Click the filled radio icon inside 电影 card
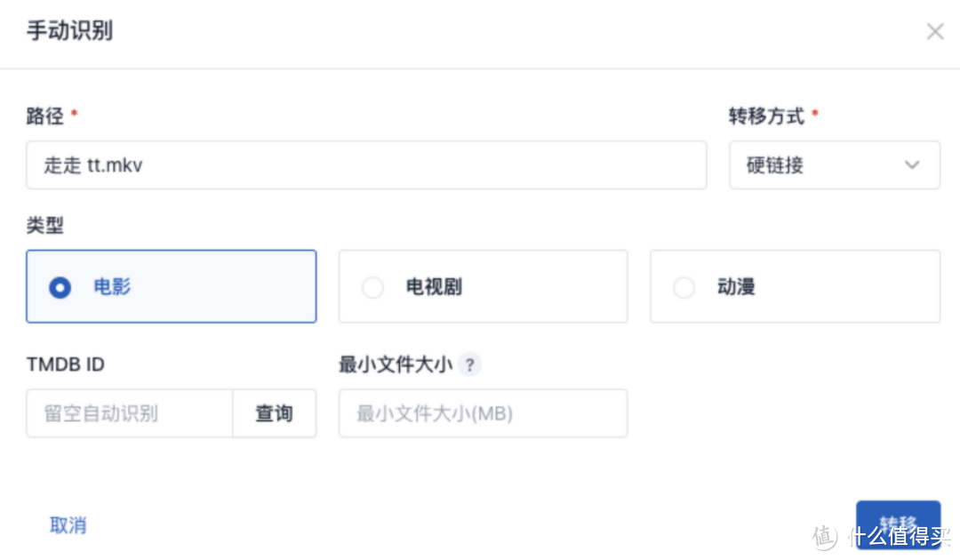The height and width of the screenshot is (560, 960). tap(60, 286)
